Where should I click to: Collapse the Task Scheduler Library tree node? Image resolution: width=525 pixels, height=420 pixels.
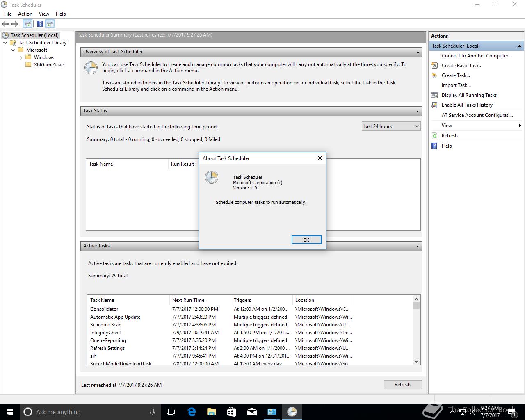[x=5, y=43]
